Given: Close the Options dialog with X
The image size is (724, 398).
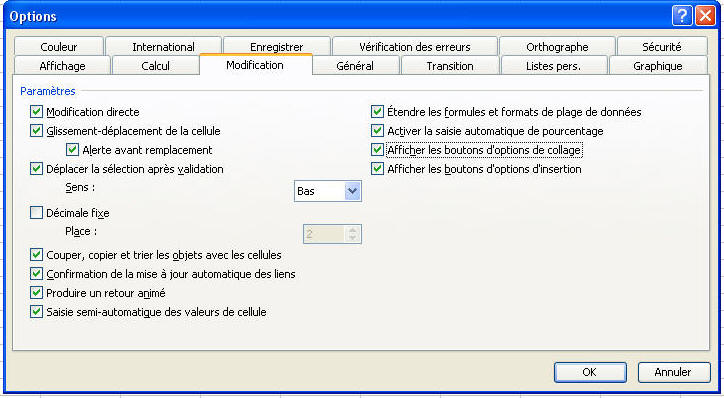Looking at the screenshot, I should coord(706,16).
